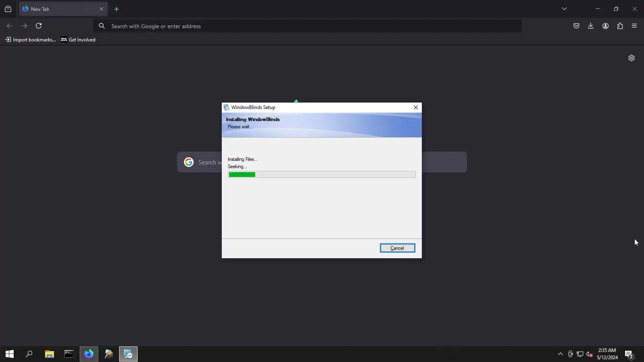Open the paint tool taskbar icon
644x362 pixels.
pyautogui.click(x=109, y=354)
